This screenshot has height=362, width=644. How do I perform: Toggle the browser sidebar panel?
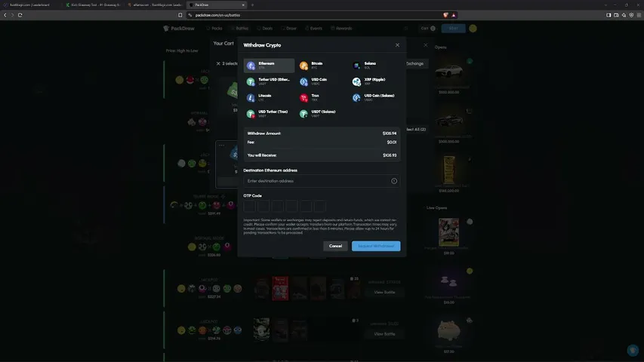(x=609, y=15)
